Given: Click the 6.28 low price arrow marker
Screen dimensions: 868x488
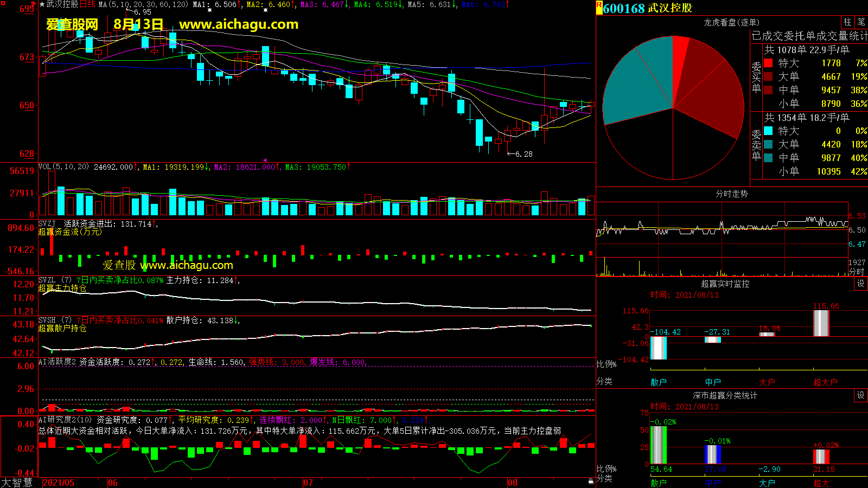Looking at the screenshot, I should (520, 154).
